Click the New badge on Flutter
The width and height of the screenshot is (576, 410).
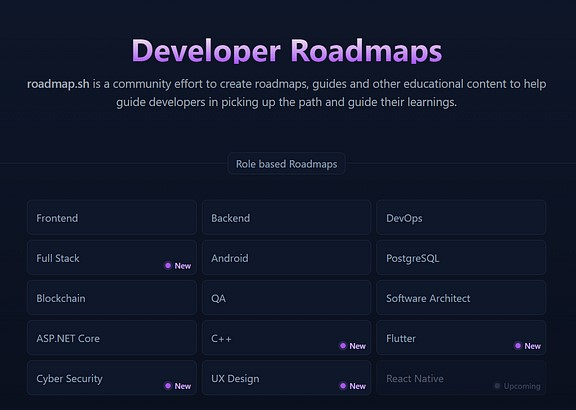528,346
